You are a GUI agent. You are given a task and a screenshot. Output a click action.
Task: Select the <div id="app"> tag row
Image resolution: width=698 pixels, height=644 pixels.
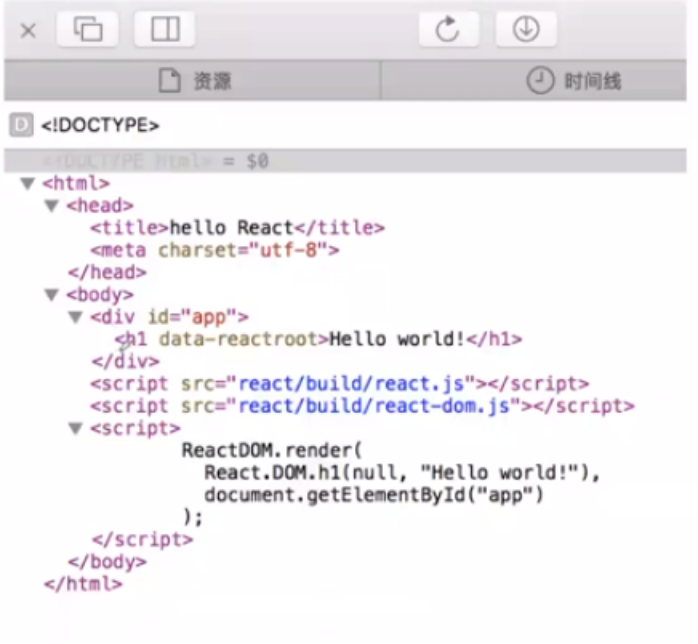coord(170,317)
